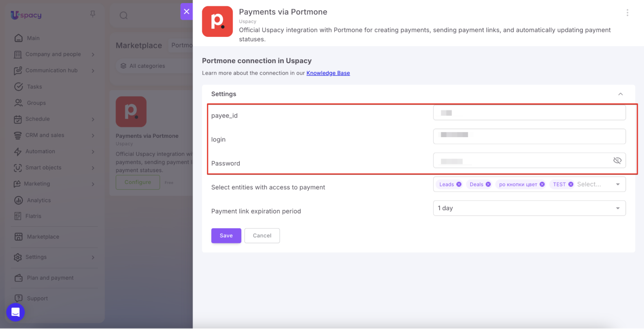644x329 pixels.
Task: Open the Main home icon
Action: (x=18, y=38)
